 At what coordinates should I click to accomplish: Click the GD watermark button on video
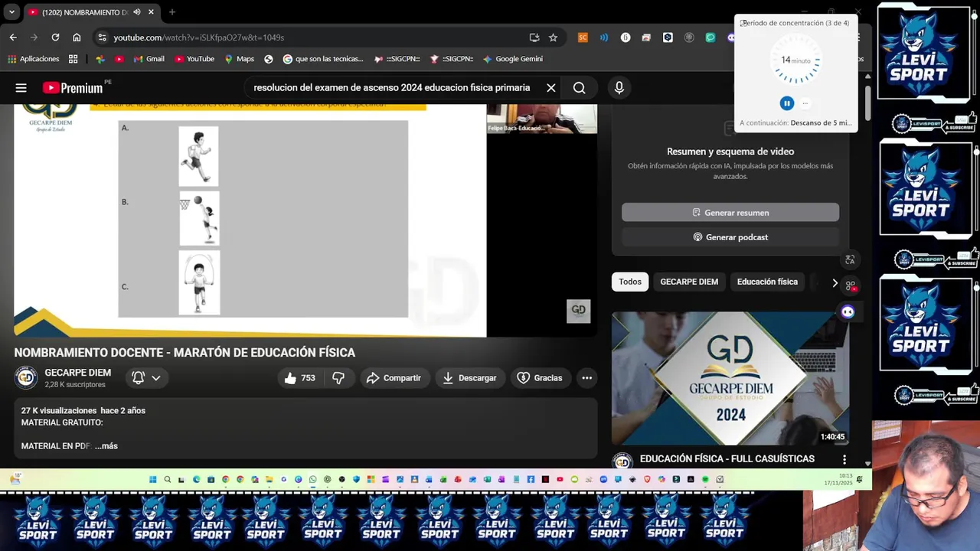pos(578,310)
